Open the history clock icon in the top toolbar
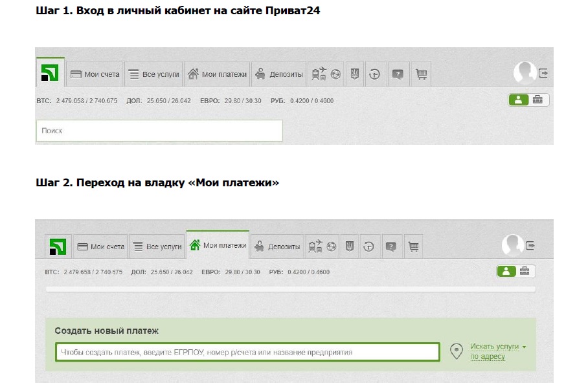Image resolution: width=588 pixels, height=392 pixels. pyautogui.click(x=374, y=74)
